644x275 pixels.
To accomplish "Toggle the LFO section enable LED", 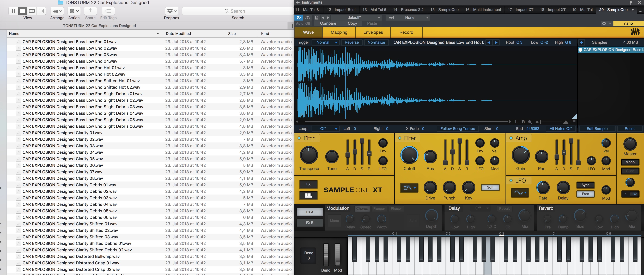I will click(x=511, y=180).
